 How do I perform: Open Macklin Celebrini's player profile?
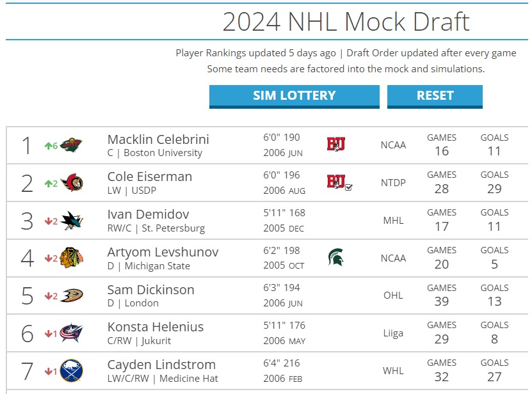(158, 139)
